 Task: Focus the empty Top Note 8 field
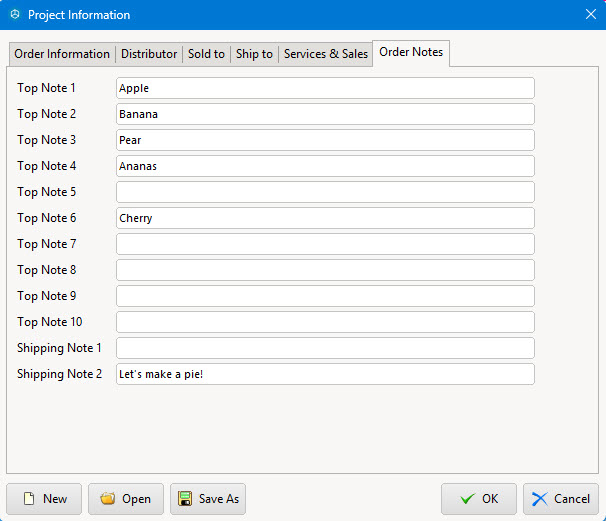(325, 270)
